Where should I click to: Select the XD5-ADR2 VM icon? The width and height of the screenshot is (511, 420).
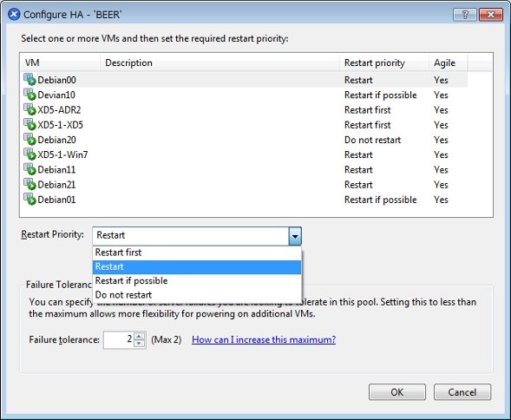pos(29,109)
